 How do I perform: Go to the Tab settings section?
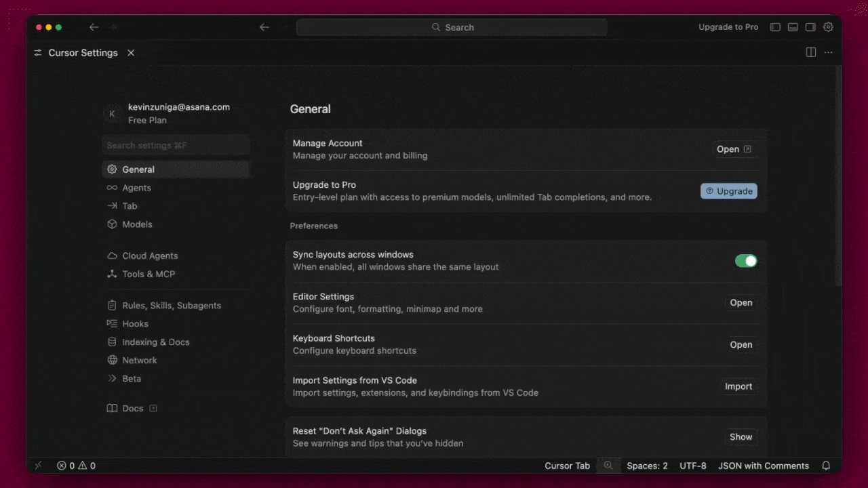176,206
